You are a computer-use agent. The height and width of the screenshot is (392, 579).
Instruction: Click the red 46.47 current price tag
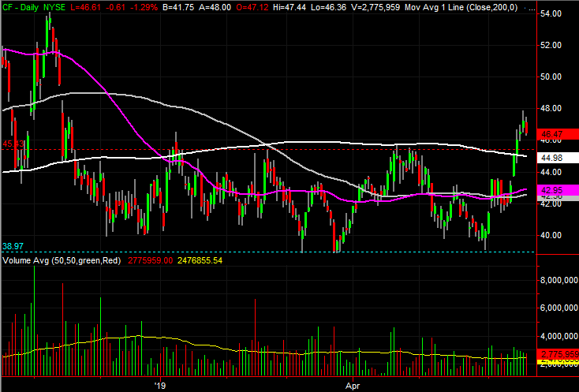click(x=558, y=134)
